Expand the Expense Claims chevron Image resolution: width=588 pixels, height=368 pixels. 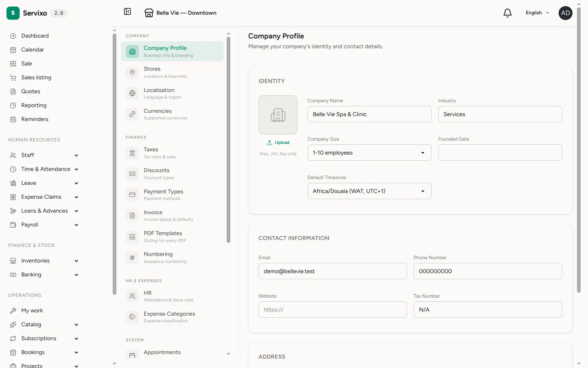[76, 197]
